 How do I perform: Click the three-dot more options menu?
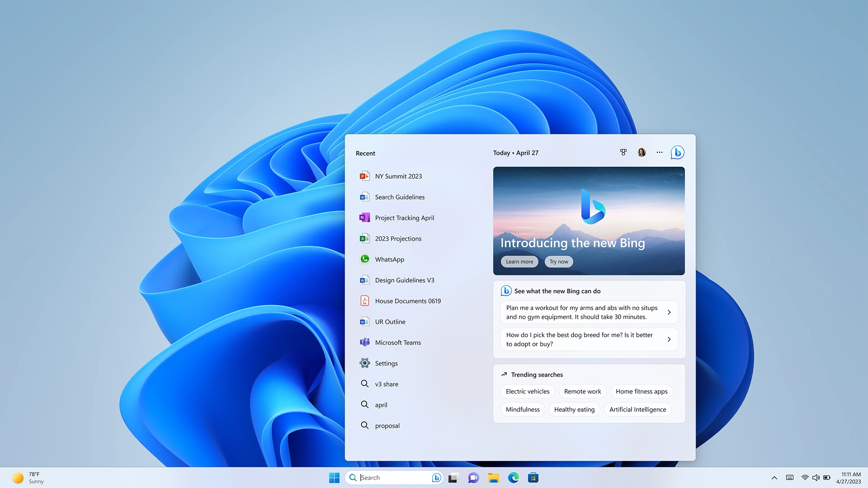[659, 152]
